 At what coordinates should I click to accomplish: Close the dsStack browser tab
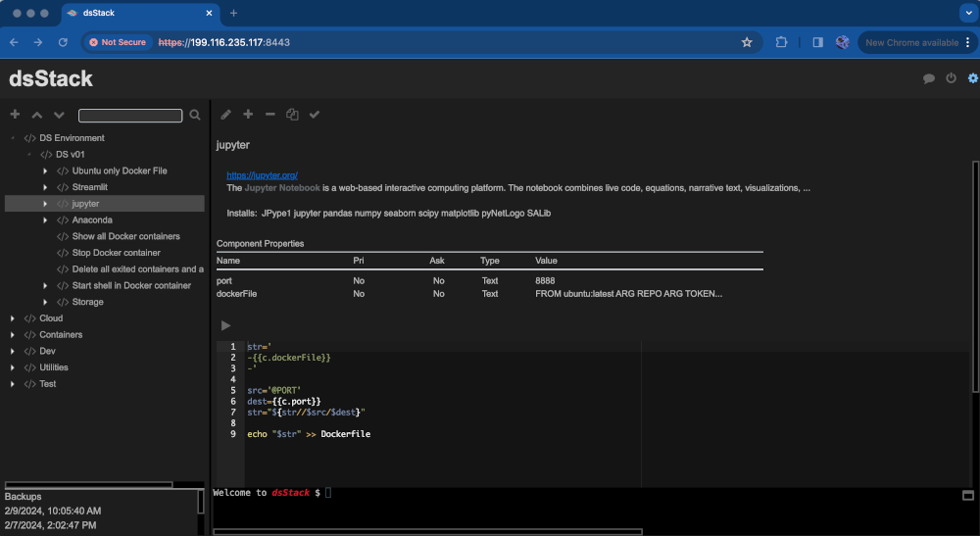point(209,13)
